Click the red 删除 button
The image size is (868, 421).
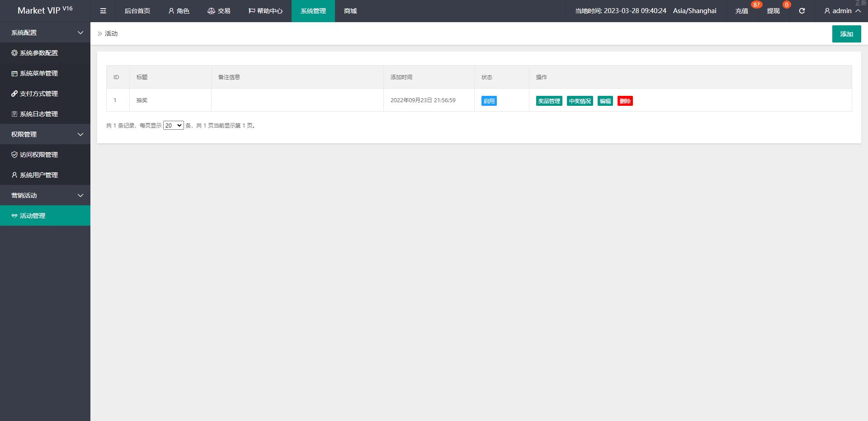[625, 101]
